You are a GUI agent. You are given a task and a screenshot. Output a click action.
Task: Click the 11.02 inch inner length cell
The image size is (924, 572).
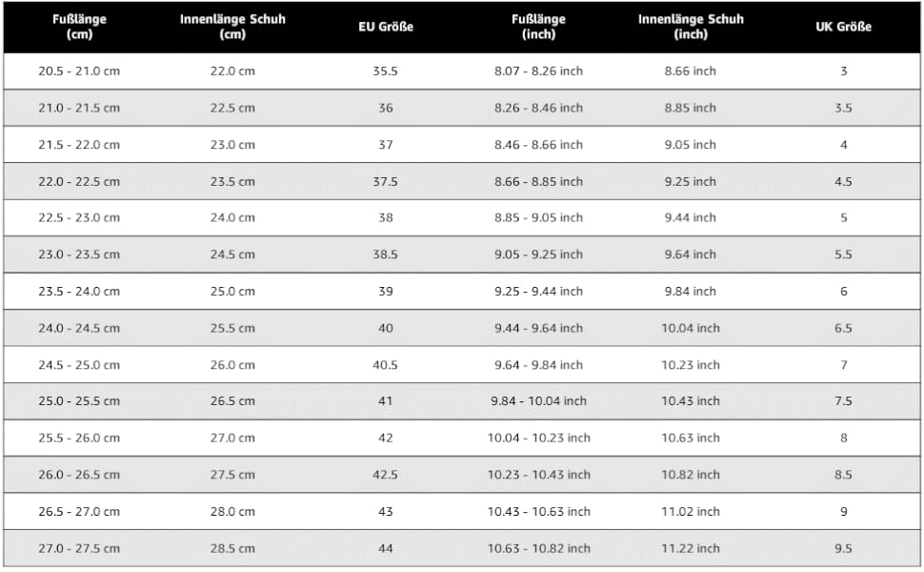point(691,512)
